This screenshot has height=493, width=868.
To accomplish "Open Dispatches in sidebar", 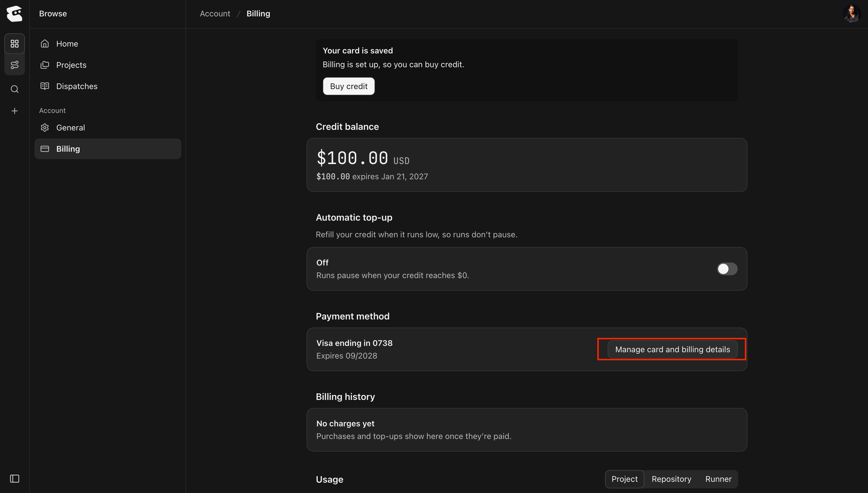I will coord(108,86).
